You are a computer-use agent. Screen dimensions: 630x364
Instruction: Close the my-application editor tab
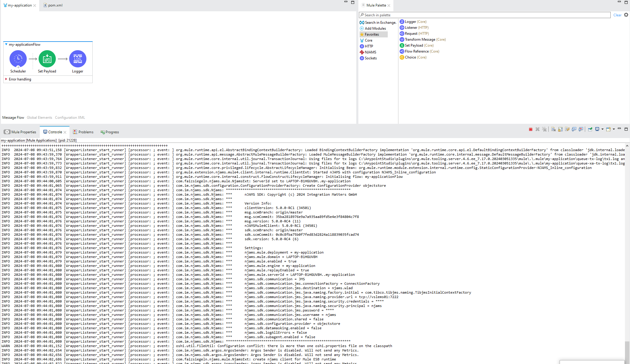point(35,5)
